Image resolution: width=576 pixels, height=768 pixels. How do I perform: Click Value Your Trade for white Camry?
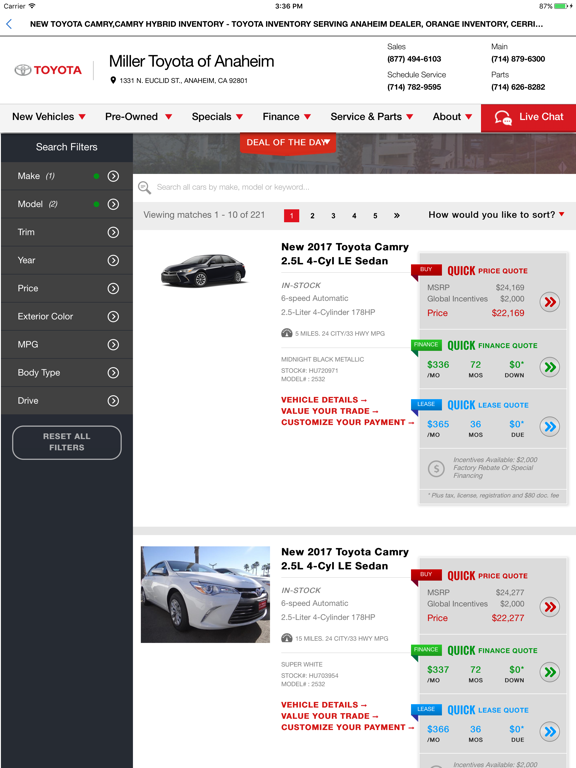(x=330, y=717)
